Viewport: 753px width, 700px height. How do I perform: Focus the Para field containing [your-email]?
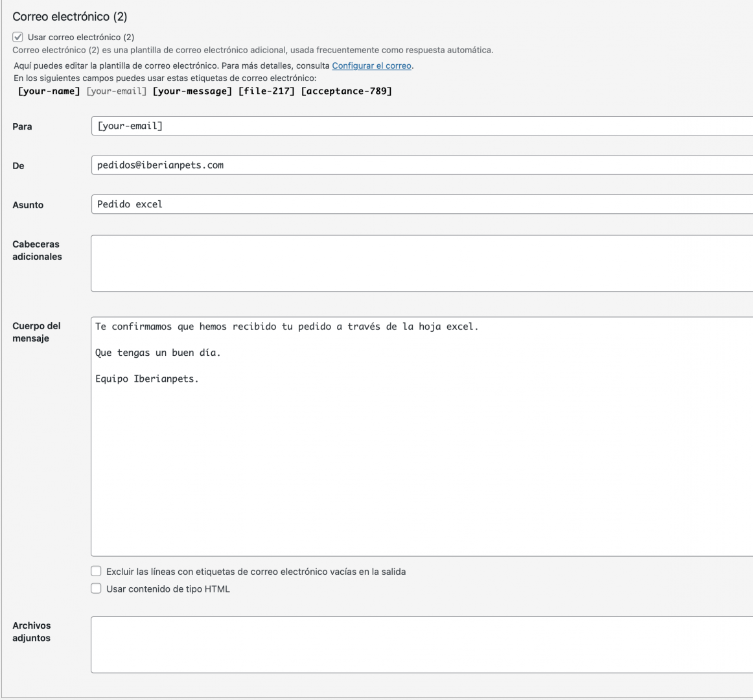point(422,126)
